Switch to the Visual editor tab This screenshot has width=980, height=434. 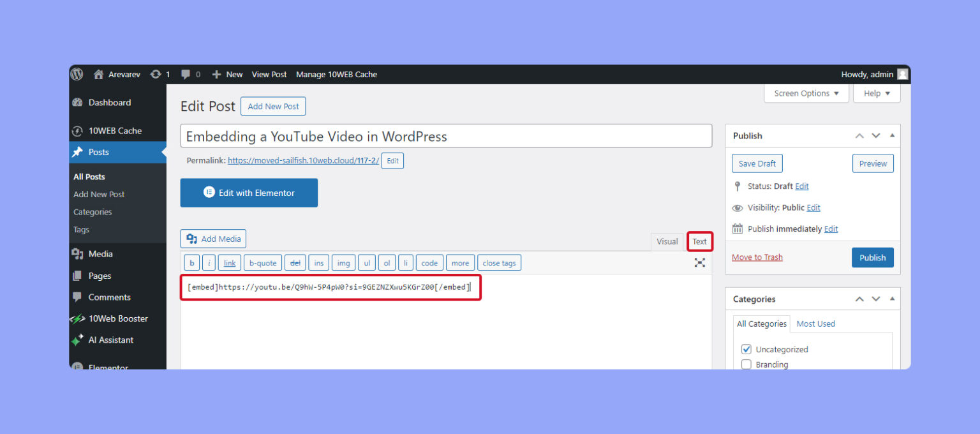coord(667,241)
